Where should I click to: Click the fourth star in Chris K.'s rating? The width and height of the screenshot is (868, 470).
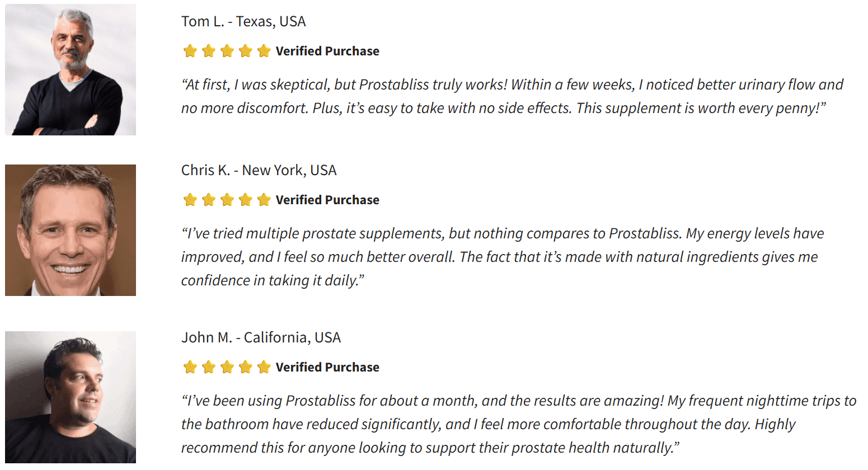pos(246,200)
